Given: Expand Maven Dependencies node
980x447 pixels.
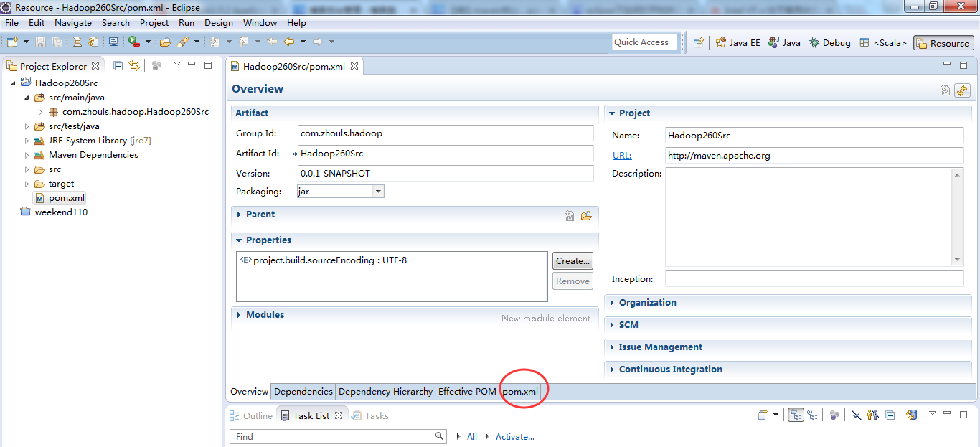Looking at the screenshot, I should [27, 155].
